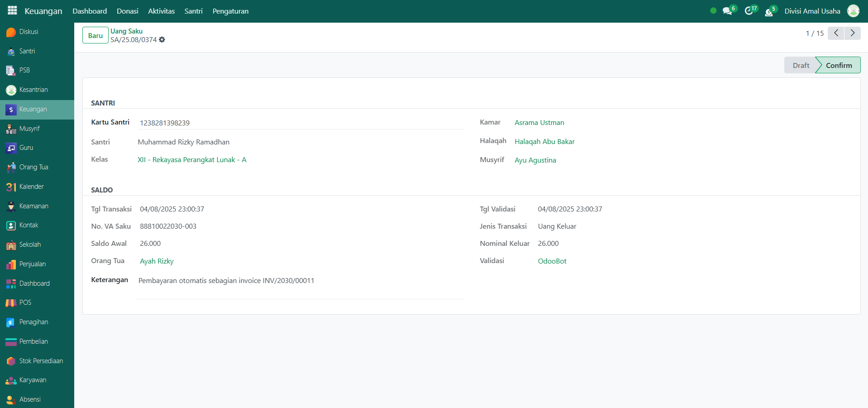Select the Confirm status stage
Viewport: 868px width, 408px height.
(x=838, y=65)
